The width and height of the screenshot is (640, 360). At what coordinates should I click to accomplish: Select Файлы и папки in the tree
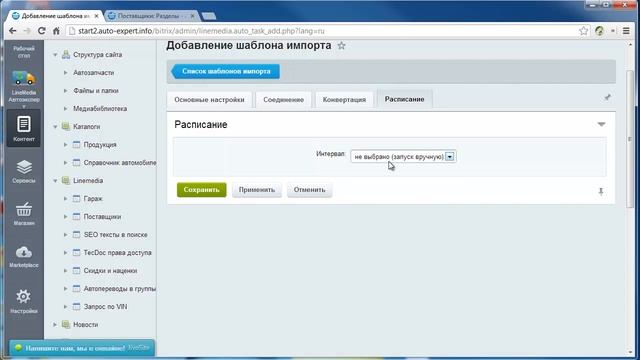[x=96, y=91]
